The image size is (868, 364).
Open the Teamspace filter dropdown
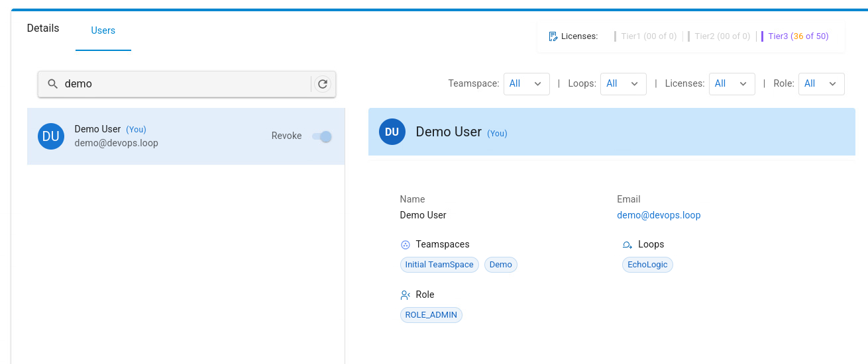[x=527, y=84]
